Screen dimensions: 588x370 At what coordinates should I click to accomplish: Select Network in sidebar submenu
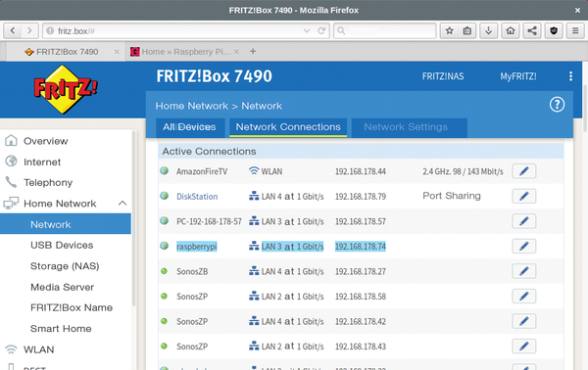[x=66, y=224]
